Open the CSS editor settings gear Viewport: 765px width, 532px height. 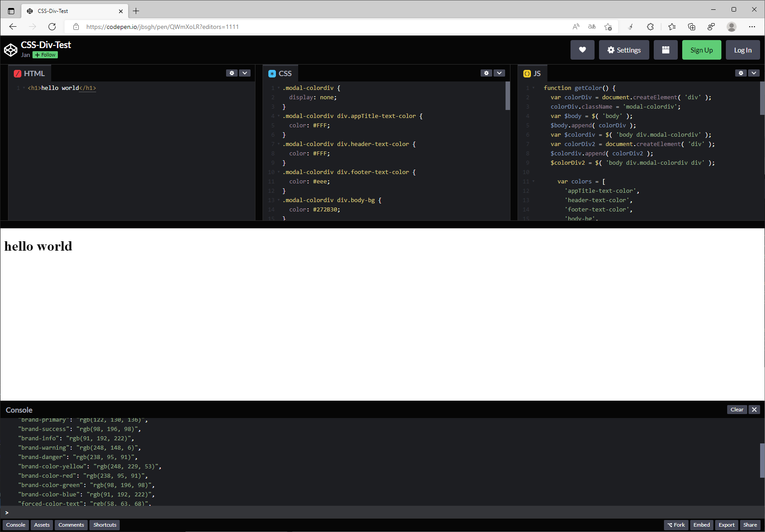486,73
